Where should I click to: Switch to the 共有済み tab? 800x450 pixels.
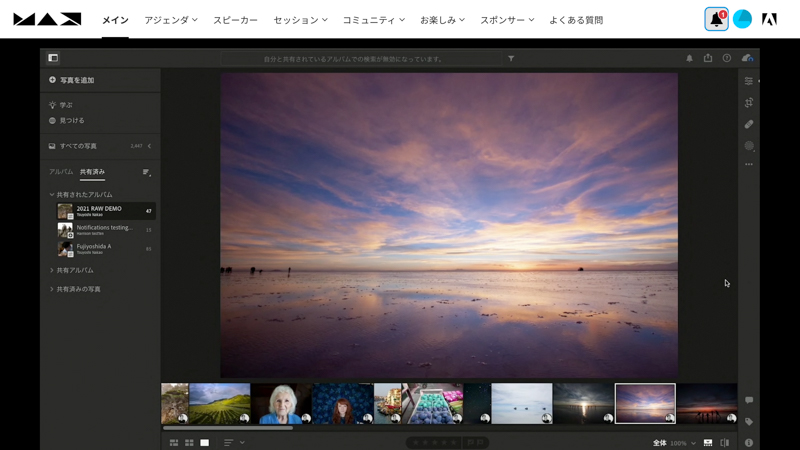tap(92, 172)
